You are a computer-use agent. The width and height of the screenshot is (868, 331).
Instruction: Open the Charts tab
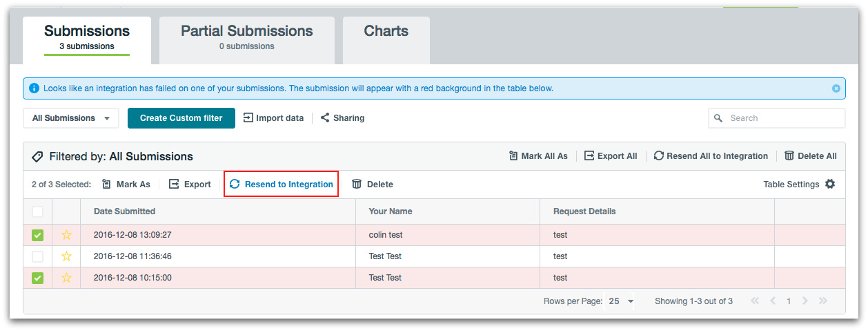(386, 32)
